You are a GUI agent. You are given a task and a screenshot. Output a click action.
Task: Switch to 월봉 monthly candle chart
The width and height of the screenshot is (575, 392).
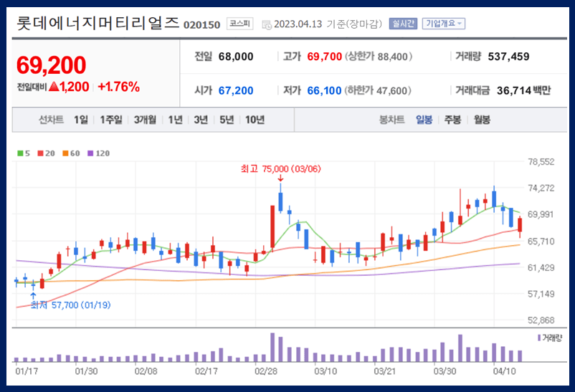tap(482, 120)
